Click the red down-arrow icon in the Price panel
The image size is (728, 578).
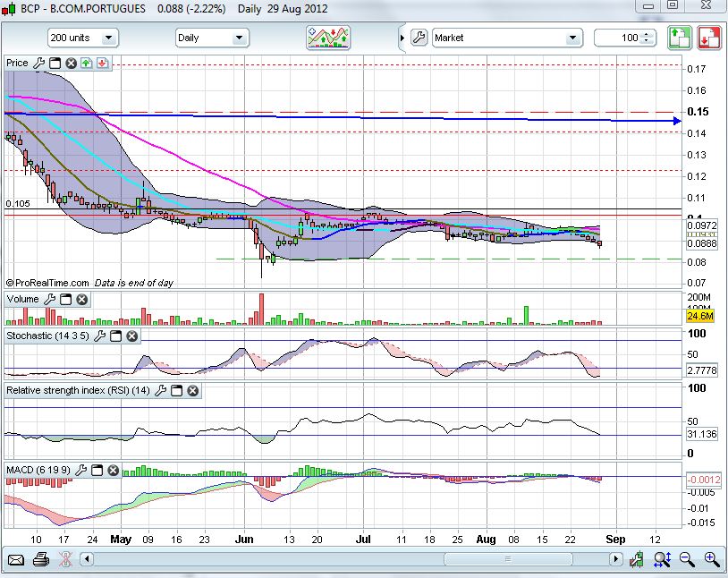click(x=103, y=63)
